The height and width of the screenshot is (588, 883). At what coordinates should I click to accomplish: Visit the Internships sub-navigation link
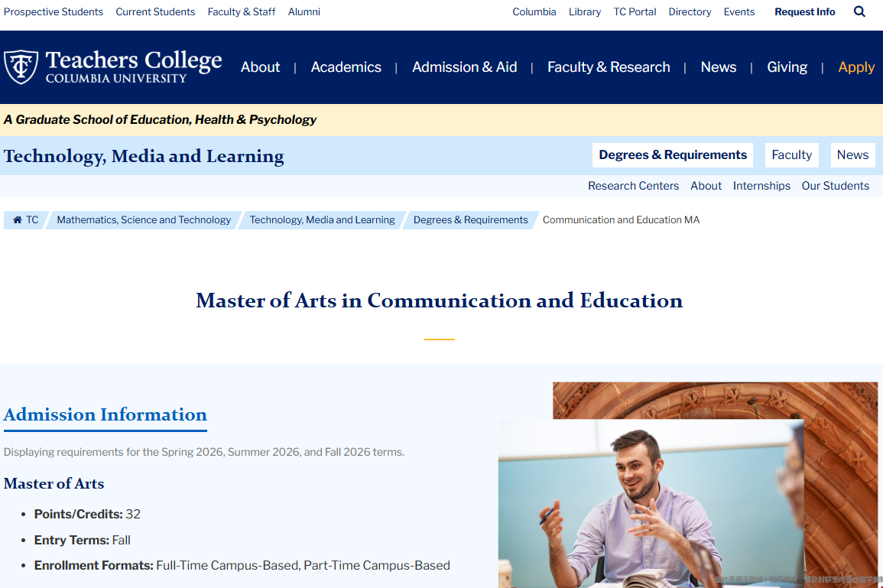pyautogui.click(x=761, y=186)
